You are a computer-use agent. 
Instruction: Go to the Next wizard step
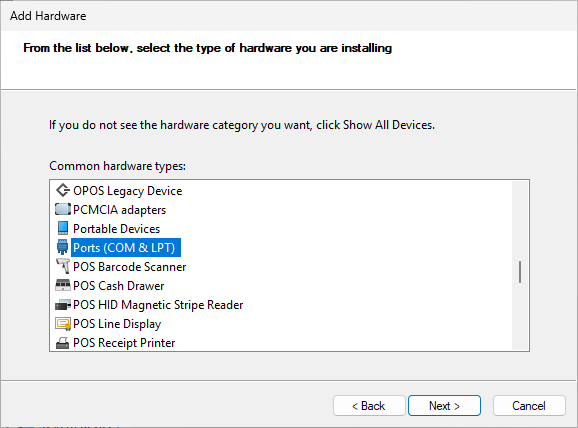[x=444, y=406]
